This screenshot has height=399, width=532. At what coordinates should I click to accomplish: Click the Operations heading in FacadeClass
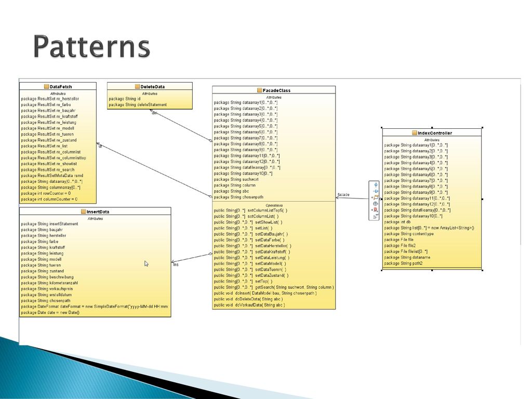pyautogui.click(x=274, y=206)
